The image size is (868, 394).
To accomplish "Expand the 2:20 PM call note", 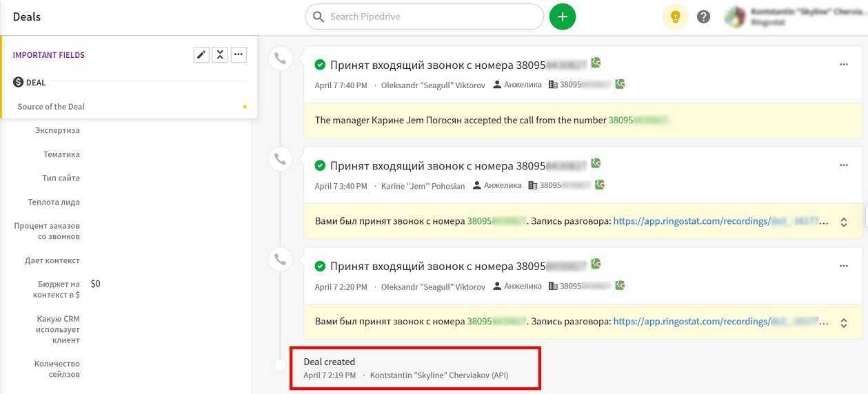I will point(843,322).
